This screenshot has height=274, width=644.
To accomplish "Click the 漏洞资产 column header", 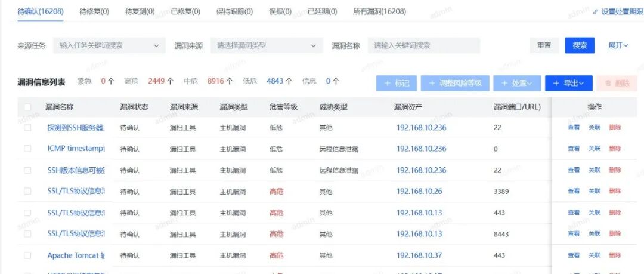I will coord(408,107).
